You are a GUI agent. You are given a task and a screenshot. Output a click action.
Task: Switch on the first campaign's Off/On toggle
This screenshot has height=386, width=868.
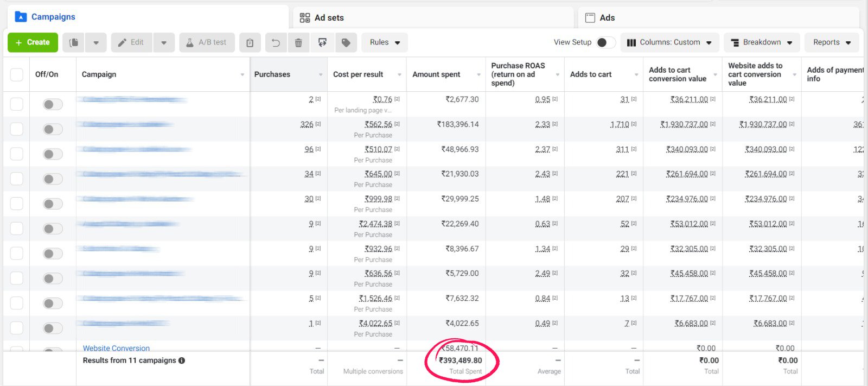click(x=53, y=104)
